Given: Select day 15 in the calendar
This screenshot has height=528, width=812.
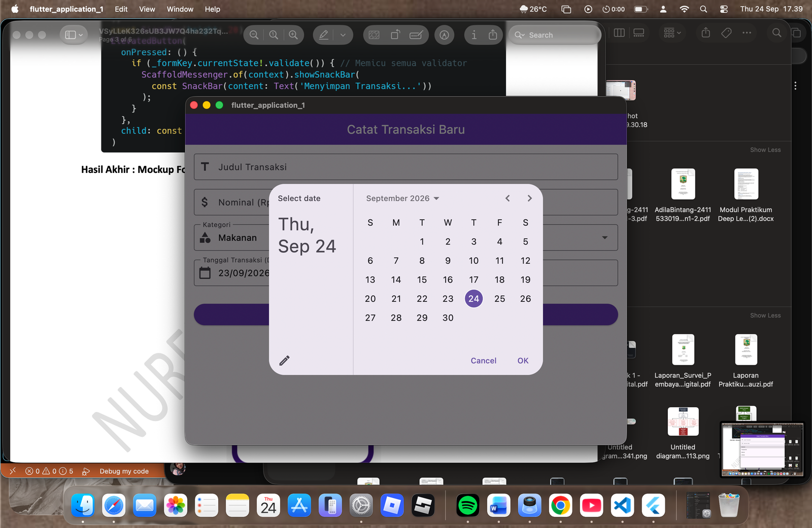Looking at the screenshot, I should point(422,279).
